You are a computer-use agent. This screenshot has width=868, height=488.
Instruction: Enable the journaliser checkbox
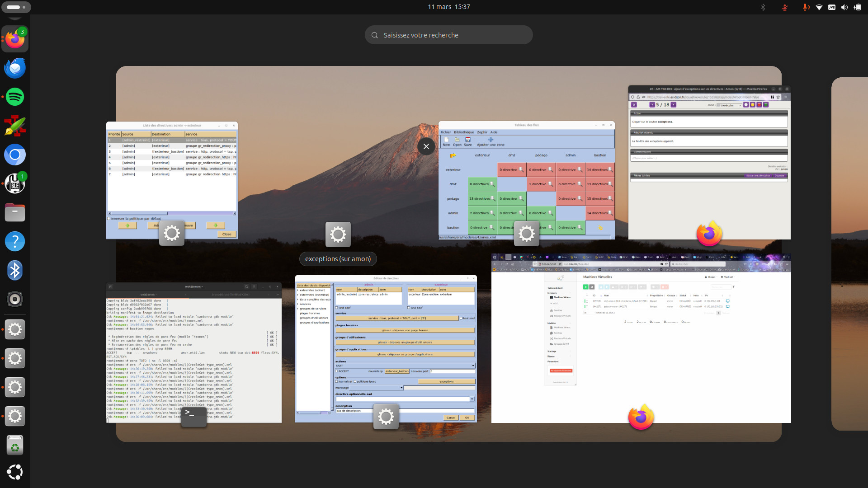tap(337, 381)
